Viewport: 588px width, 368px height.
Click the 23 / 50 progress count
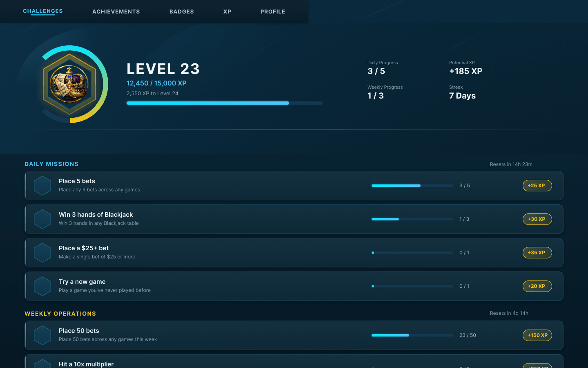(468, 335)
